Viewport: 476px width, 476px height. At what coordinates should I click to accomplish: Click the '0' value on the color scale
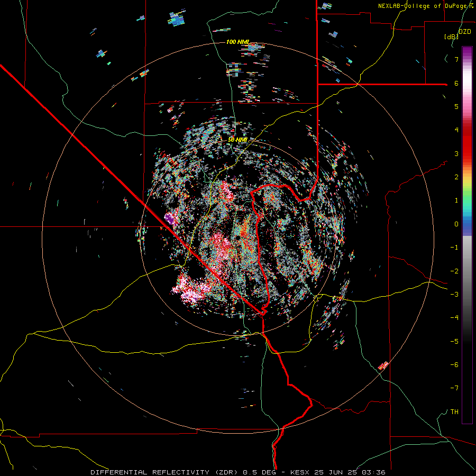tap(456, 224)
